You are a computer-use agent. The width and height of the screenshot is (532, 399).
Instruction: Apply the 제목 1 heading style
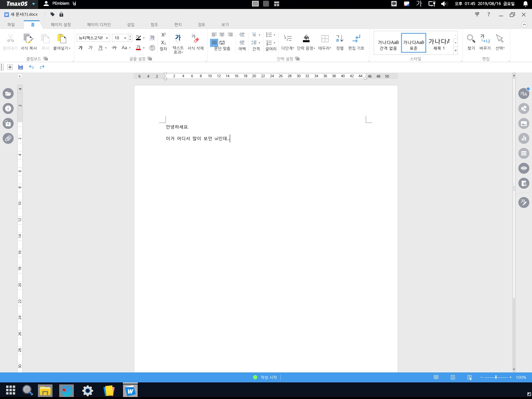439,43
